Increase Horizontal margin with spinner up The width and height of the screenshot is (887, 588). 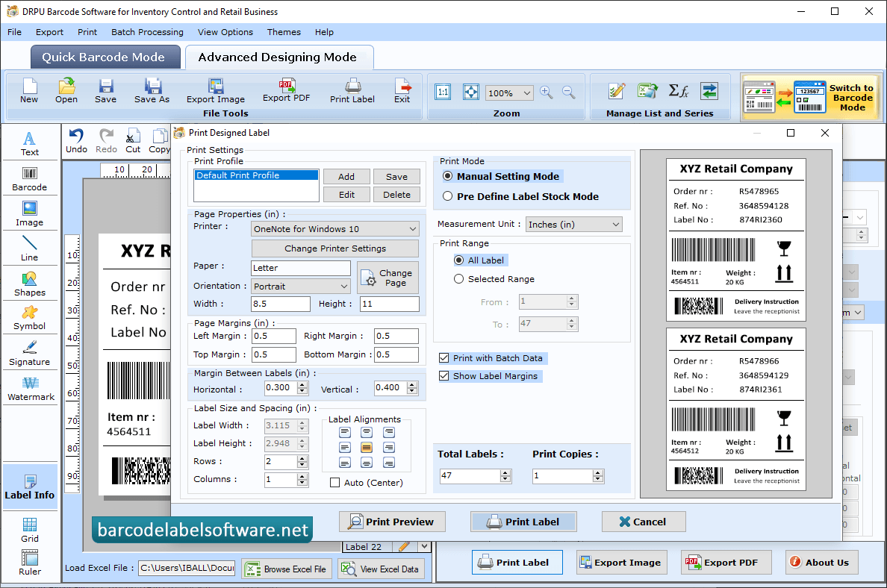[x=302, y=384]
